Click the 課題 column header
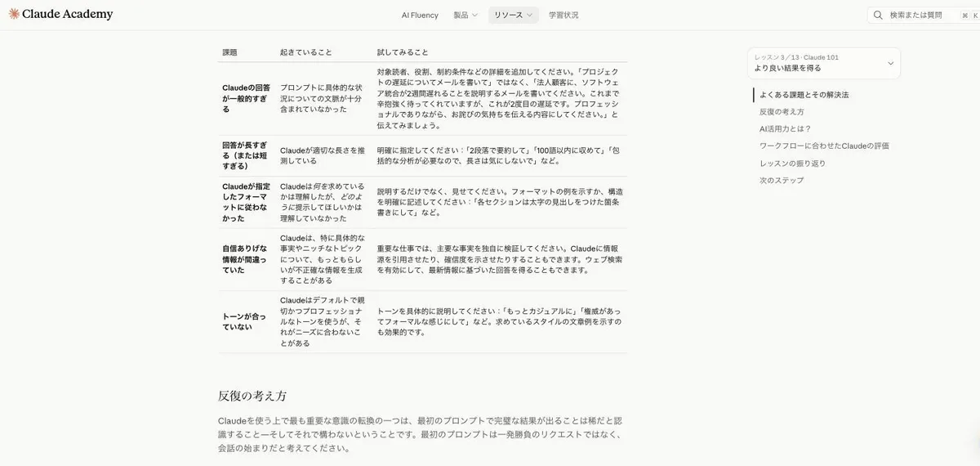Screen dimensions: 980x466 pos(230,52)
